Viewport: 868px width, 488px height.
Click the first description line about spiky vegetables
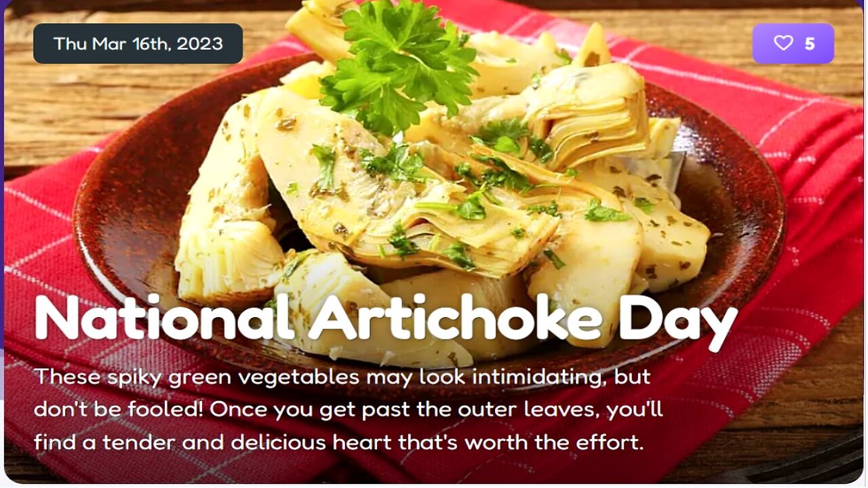[x=342, y=376]
